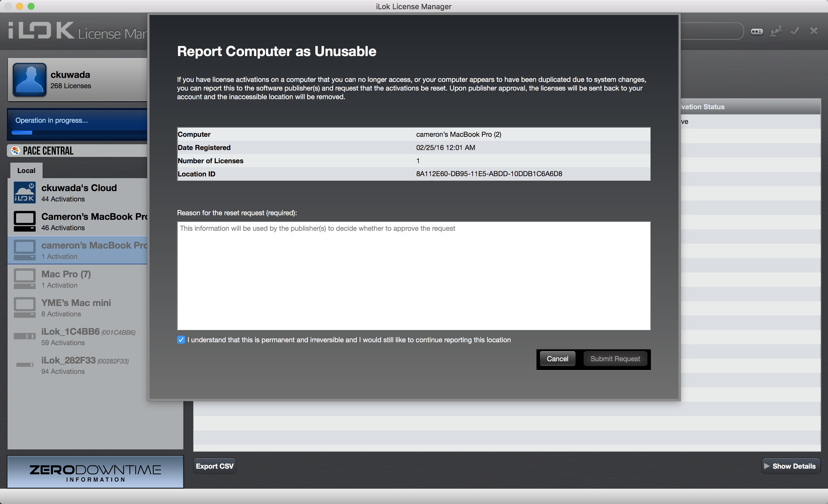The width and height of the screenshot is (828, 504).
Task: Click the Number of Licenses row label
Action: click(210, 161)
